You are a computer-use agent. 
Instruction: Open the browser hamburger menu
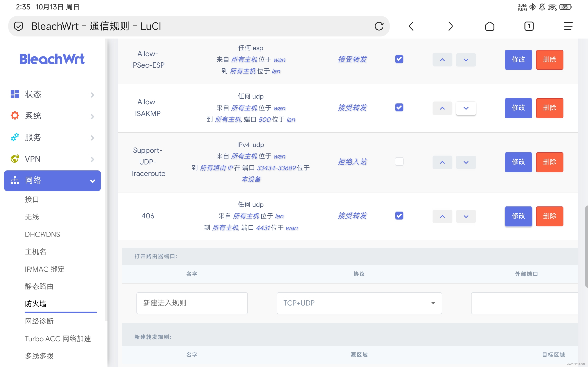pos(568,26)
